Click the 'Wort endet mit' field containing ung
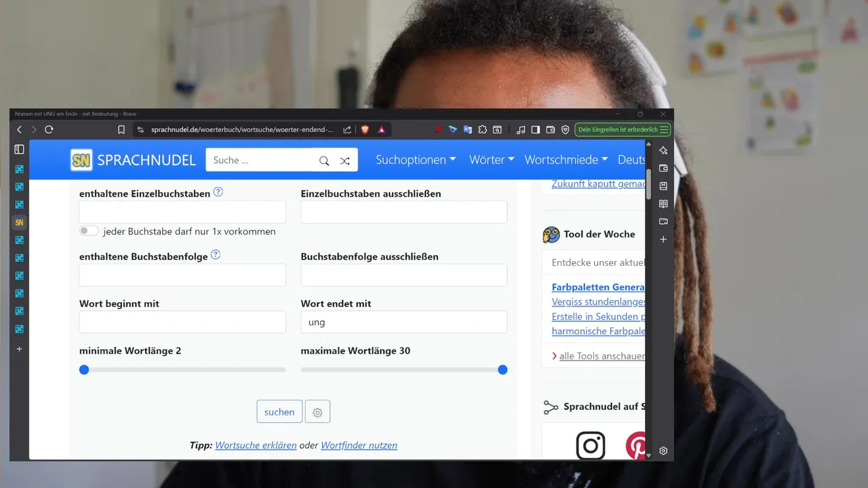This screenshot has height=488, width=868. pyautogui.click(x=404, y=322)
